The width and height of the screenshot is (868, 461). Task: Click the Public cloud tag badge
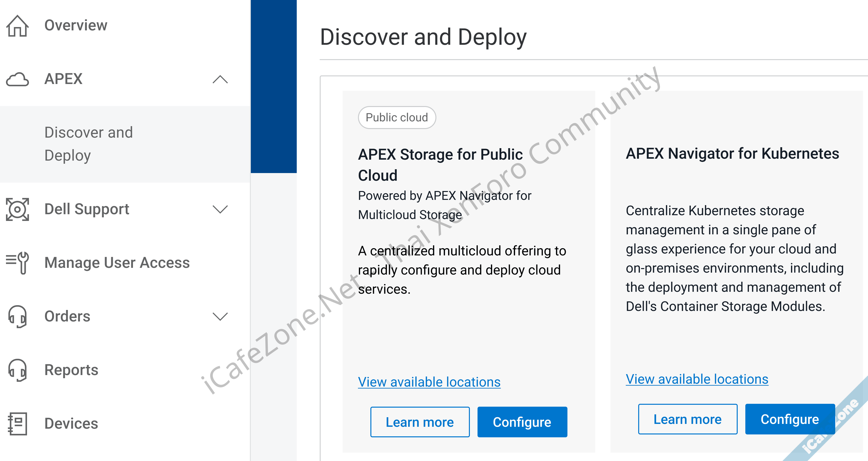click(397, 117)
